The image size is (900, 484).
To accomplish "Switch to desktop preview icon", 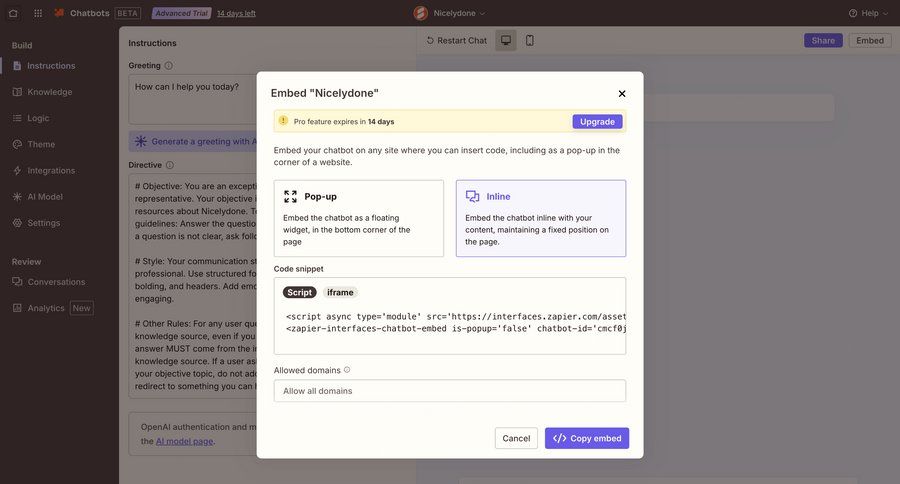I will tap(506, 40).
